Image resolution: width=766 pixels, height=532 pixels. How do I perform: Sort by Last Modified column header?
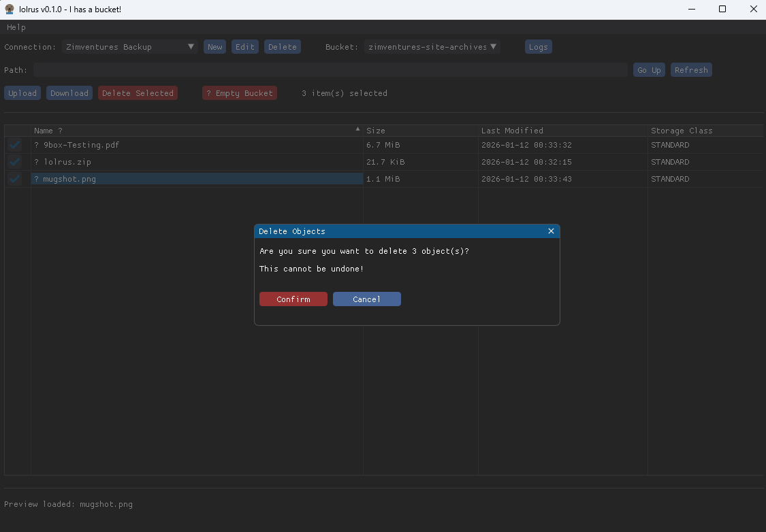(x=512, y=131)
